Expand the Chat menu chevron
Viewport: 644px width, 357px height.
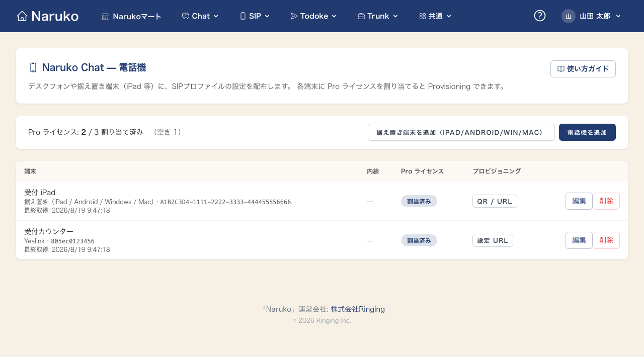(216, 16)
